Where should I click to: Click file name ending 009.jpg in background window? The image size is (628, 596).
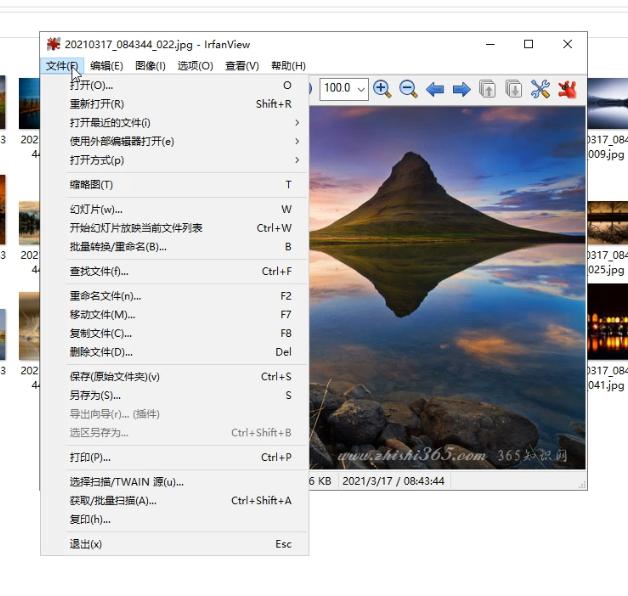606,154
